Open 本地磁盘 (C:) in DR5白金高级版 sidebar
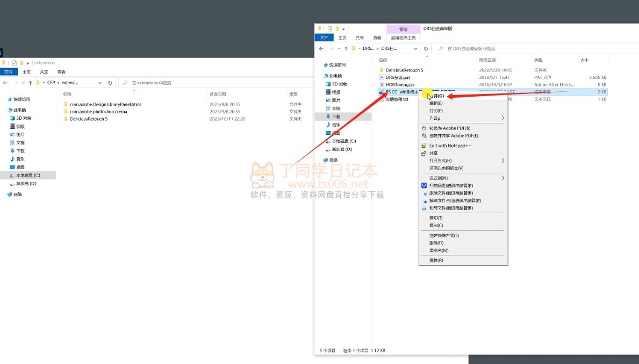This screenshot has height=364, width=639. (x=343, y=141)
